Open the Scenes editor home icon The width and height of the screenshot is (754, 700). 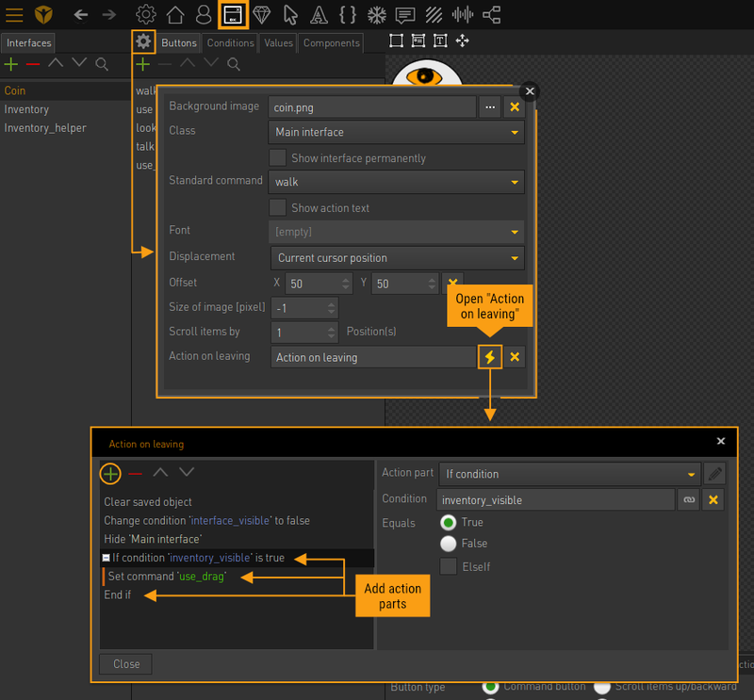[175, 14]
